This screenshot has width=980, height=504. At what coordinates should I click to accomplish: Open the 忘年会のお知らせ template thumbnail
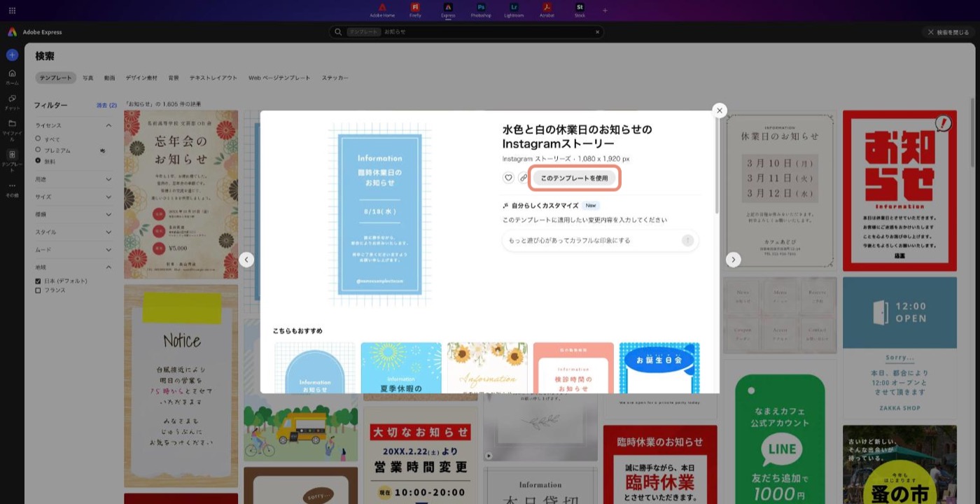[x=181, y=195]
